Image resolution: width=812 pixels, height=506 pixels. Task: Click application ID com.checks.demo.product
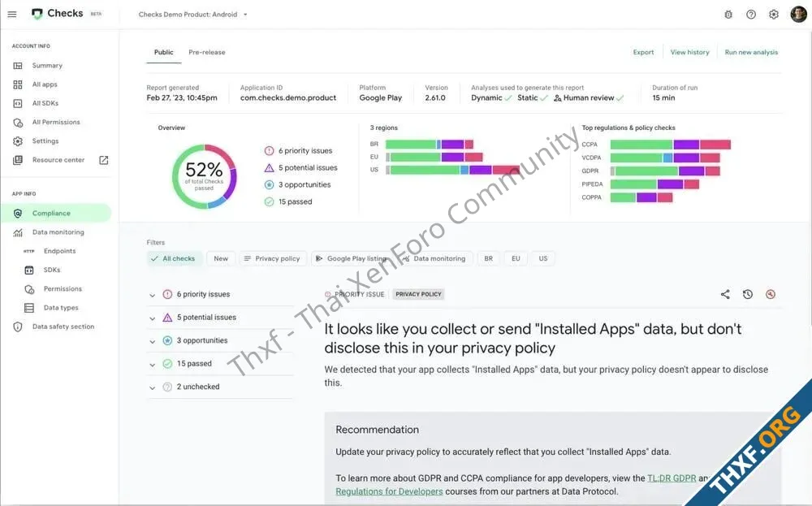(288, 98)
